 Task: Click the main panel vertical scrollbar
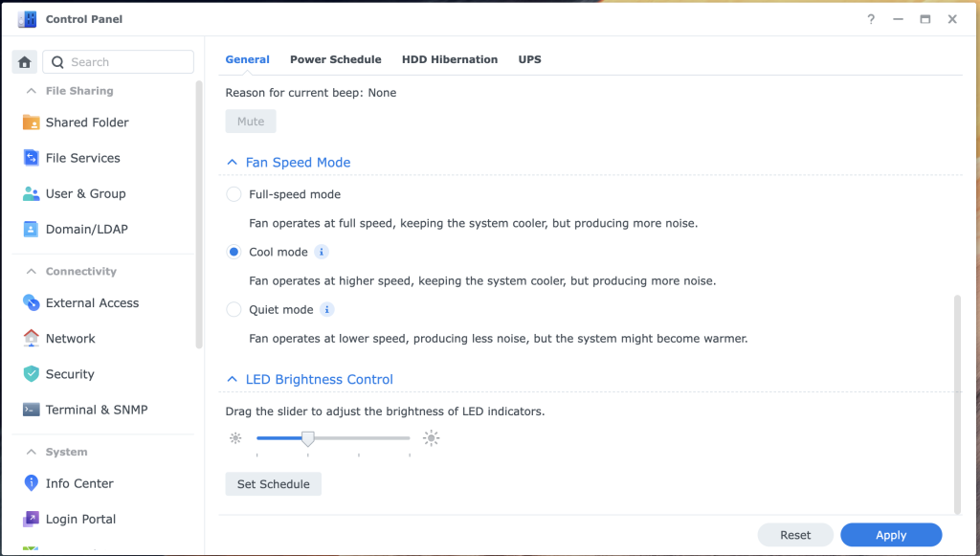(957, 404)
